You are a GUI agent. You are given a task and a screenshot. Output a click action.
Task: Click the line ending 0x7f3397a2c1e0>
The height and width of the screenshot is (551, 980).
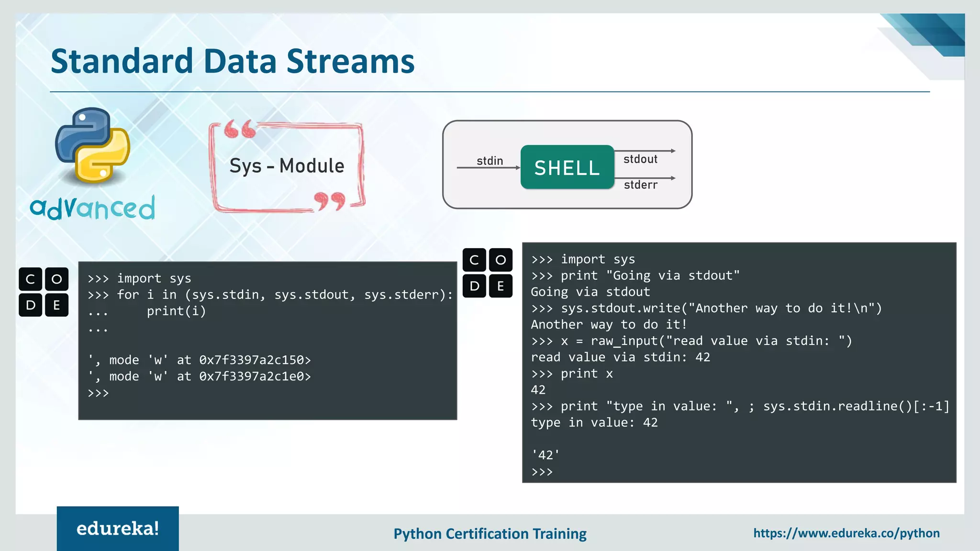[200, 376]
